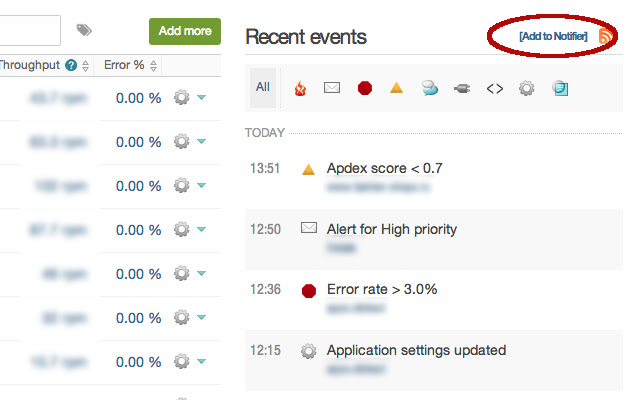Click the envelope icon beside Alert for High priority
Viewport: 640px width, 400px height.
[309, 227]
